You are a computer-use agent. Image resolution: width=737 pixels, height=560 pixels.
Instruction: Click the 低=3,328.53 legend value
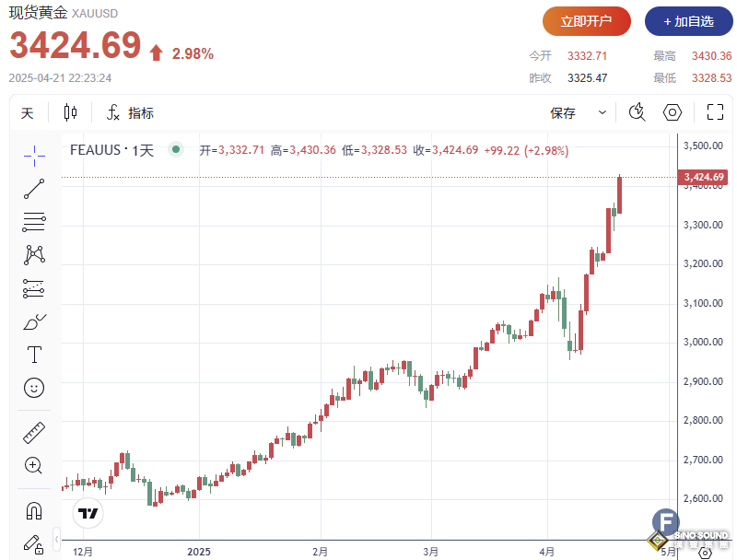(x=375, y=150)
